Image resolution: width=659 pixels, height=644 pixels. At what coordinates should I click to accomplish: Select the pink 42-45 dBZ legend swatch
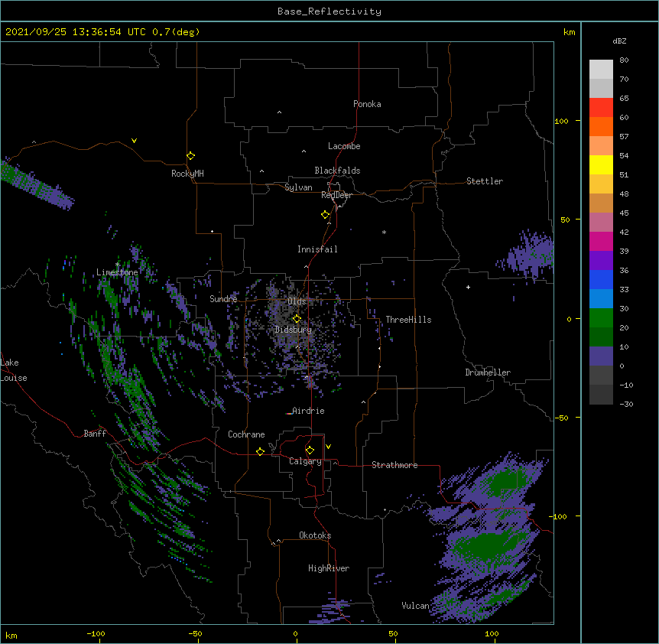coord(601,223)
